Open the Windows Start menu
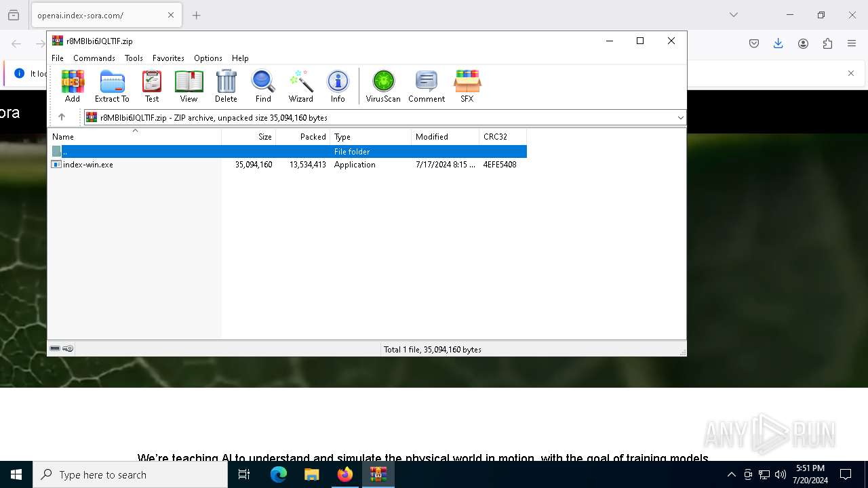 pyautogui.click(x=16, y=474)
